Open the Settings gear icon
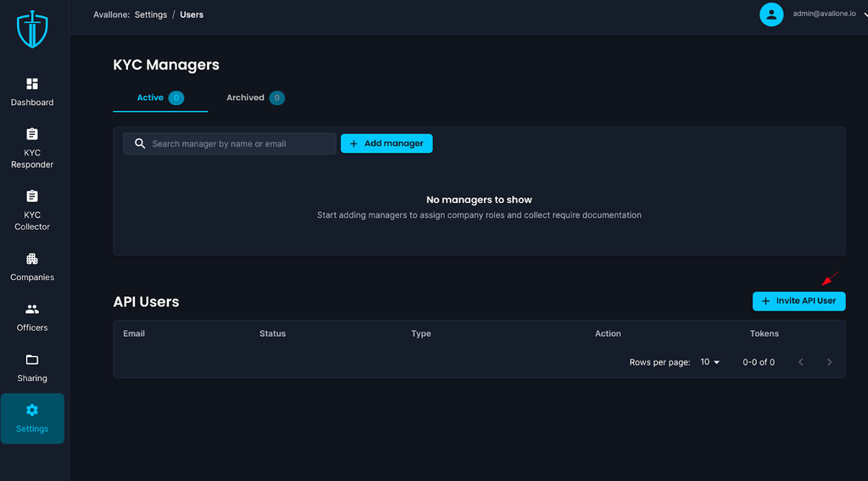868x481 pixels. 32,410
